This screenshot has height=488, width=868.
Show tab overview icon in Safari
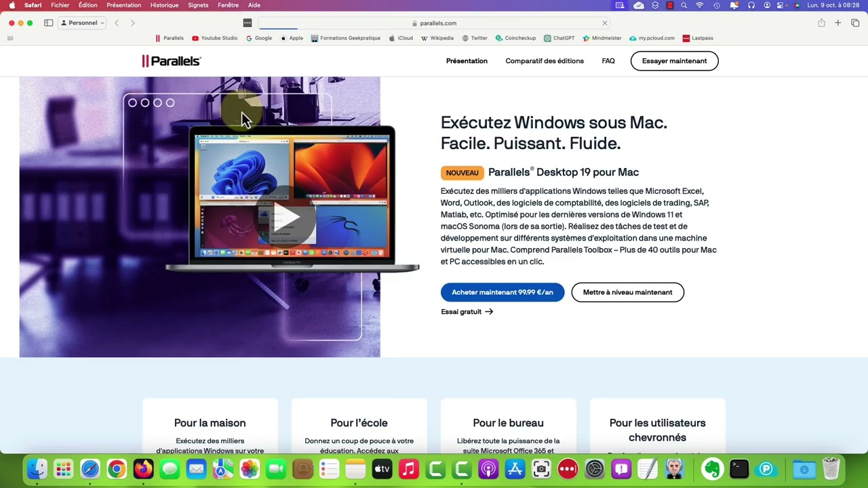[855, 23]
